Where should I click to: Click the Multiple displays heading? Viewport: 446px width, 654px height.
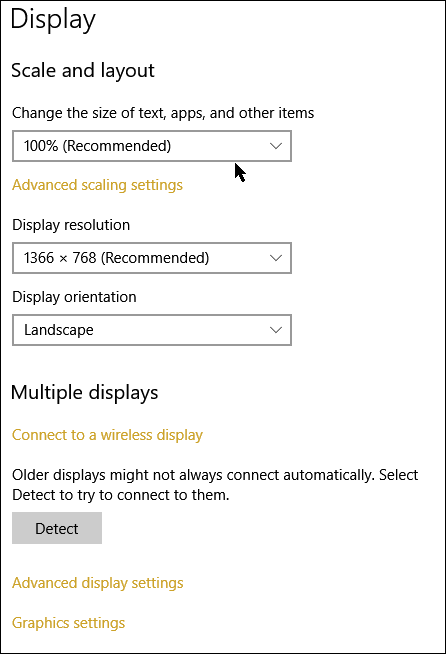tap(84, 392)
